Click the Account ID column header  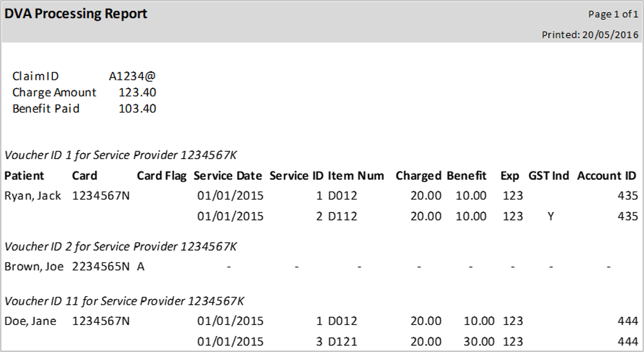(x=607, y=176)
